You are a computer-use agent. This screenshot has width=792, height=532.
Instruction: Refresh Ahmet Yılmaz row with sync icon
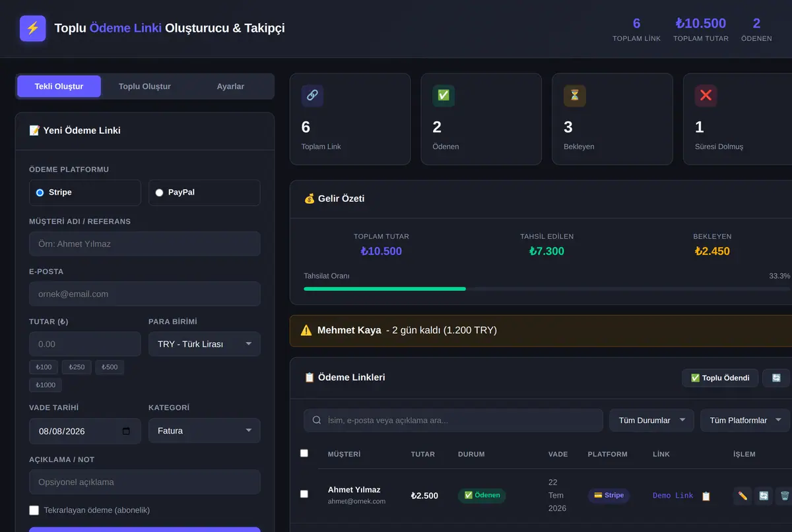[x=764, y=496]
